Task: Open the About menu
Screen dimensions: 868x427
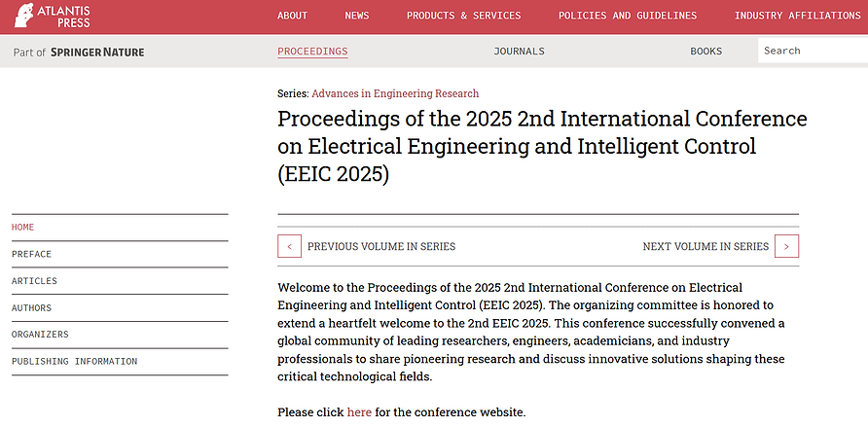Action: coord(292,16)
